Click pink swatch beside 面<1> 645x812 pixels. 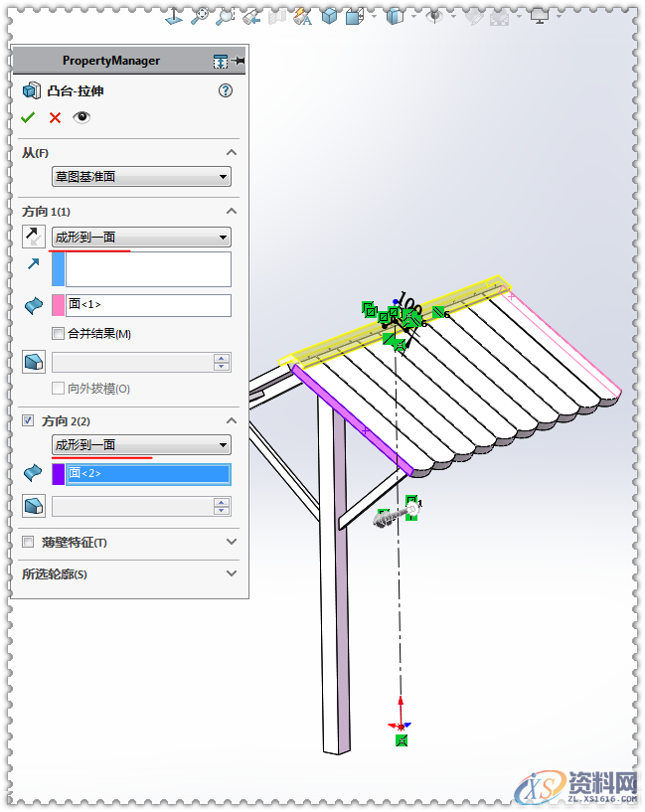tap(59, 305)
